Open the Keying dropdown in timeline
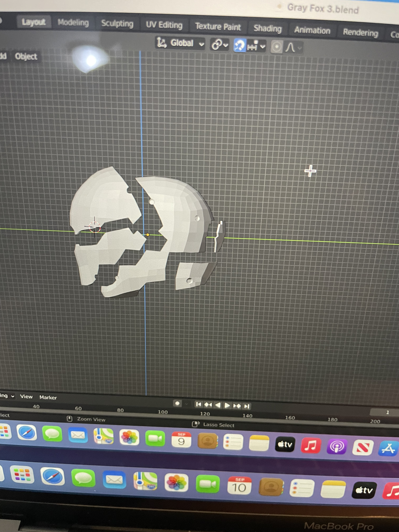The image size is (399, 532). (7, 396)
